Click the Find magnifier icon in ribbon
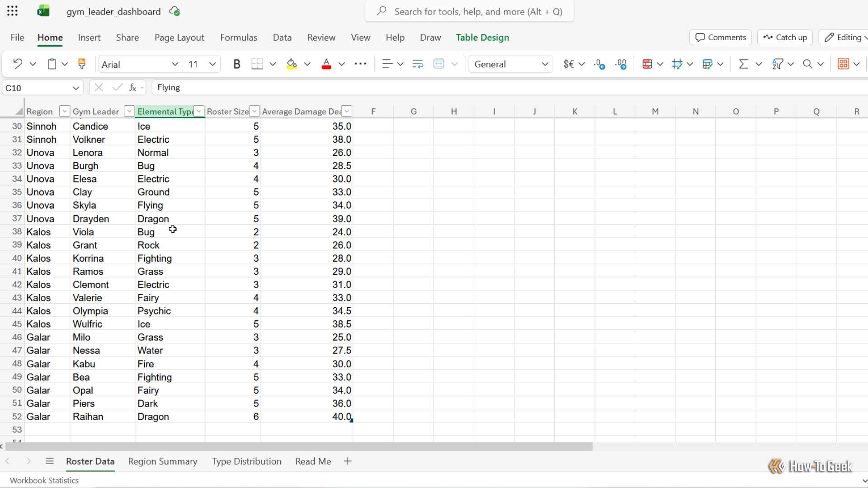Screen dimensions: 868x488 pos(807,64)
